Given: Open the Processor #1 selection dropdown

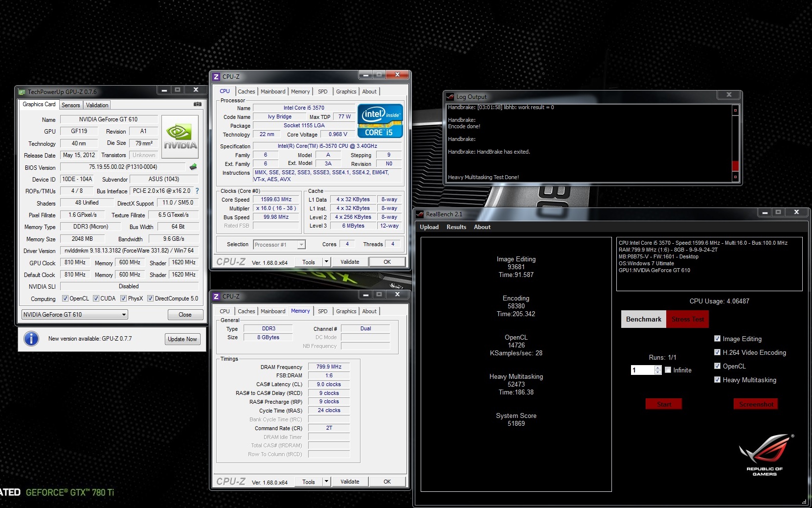Looking at the screenshot, I should pyautogui.click(x=279, y=245).
